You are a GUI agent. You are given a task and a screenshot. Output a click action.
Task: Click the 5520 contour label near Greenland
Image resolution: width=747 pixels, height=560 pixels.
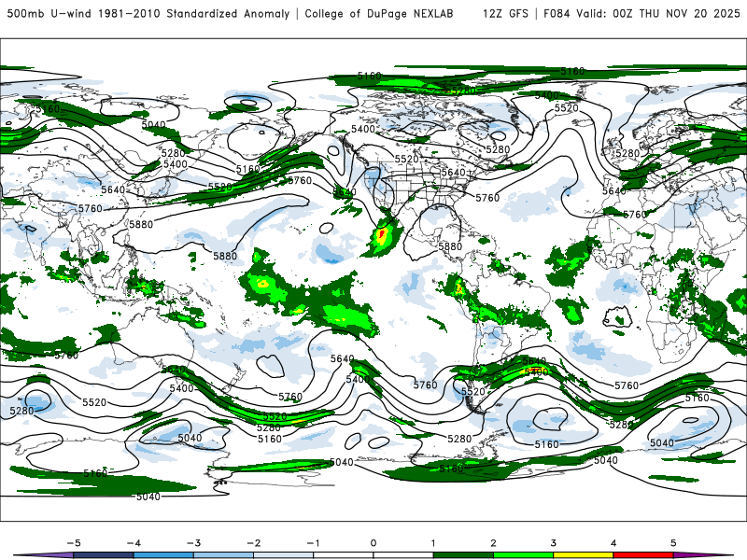point(567,108)
